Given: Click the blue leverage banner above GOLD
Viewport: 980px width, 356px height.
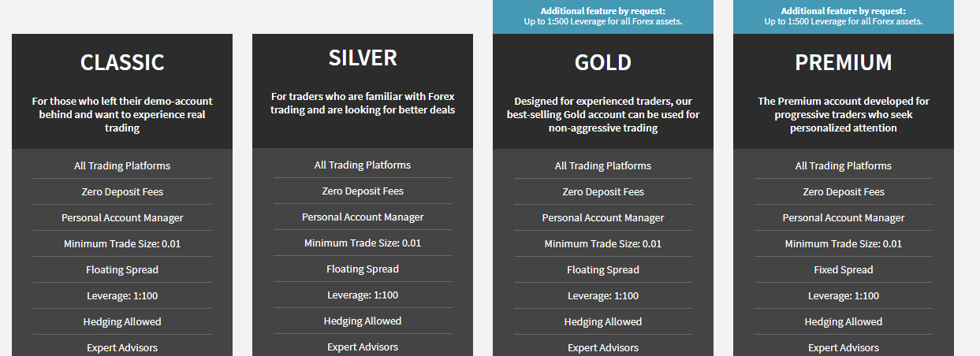Looking at the screenshot, I should point(603,17).
